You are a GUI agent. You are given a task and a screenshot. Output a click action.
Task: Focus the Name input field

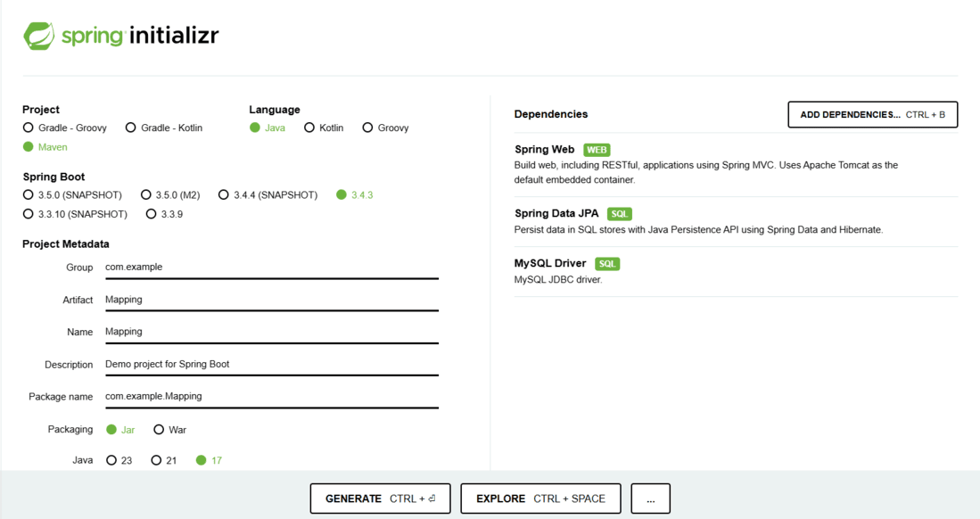272,332
